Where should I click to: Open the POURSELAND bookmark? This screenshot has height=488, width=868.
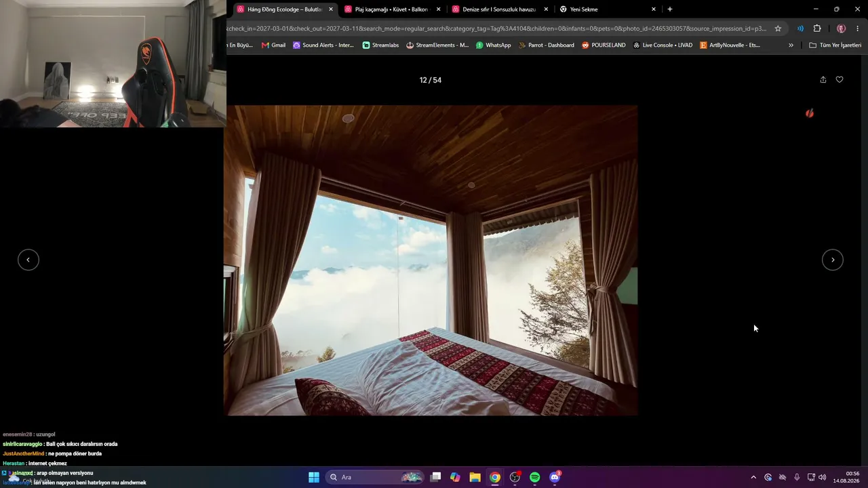tap(604, 45)
